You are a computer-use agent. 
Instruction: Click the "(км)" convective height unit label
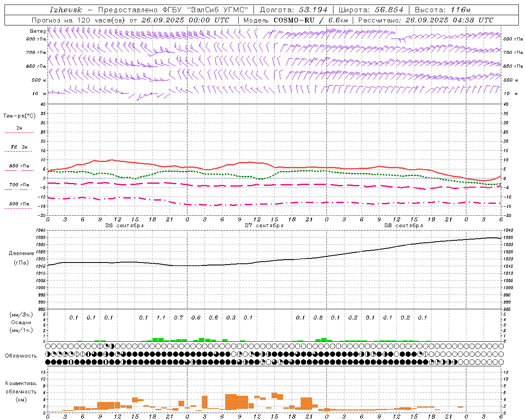(21, 399)
